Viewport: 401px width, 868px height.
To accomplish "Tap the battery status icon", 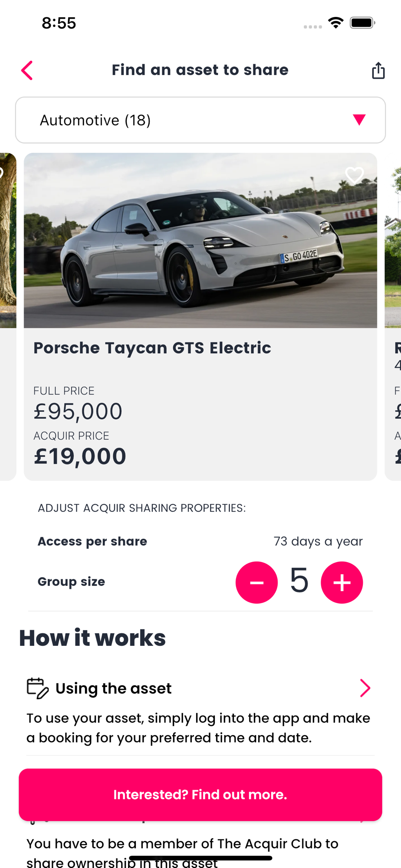I will click(x=362, y=23).
